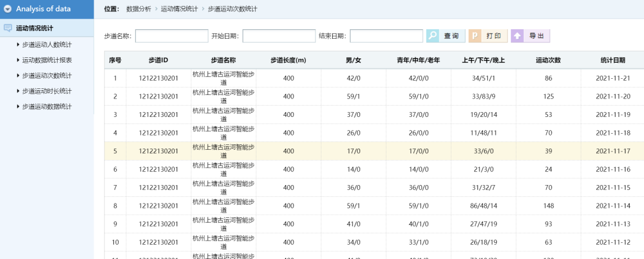
Task: Click the time split cell 86/48/14
Action: point(484,205)
